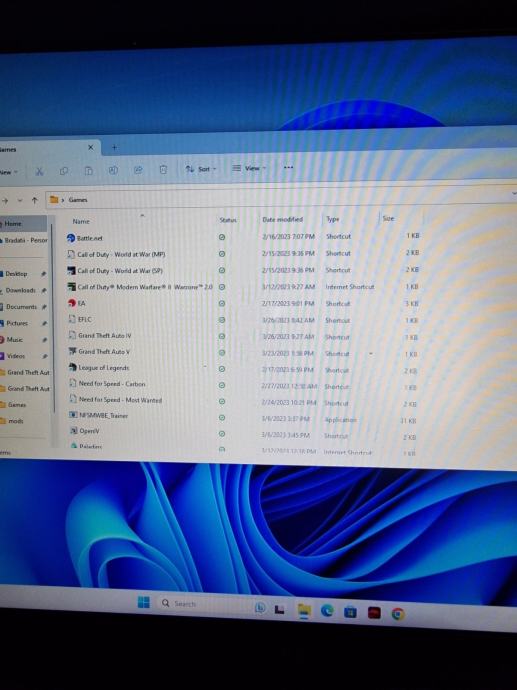The image size is (517, 690).
Task: Sort by Status column header
Action: click(228, 220)
